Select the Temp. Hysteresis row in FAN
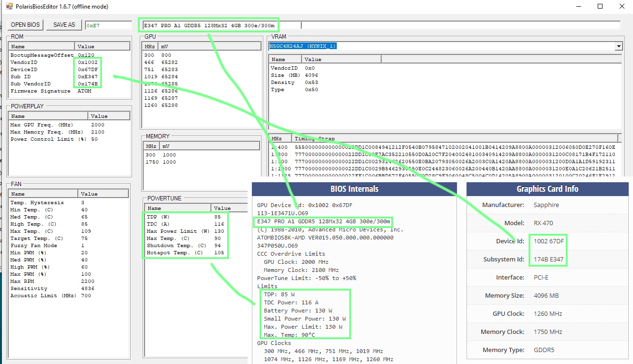Image resolution: width=633 pixels, height=364 pixels. point(69,203)
